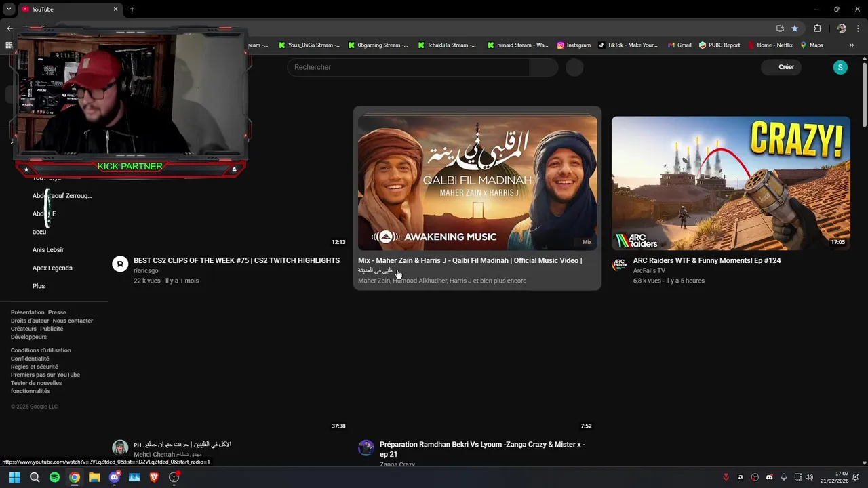Viewport: 868px width, 488px height.
Task: Open the Instagram bookmark icon
Action: pos(561,45)
